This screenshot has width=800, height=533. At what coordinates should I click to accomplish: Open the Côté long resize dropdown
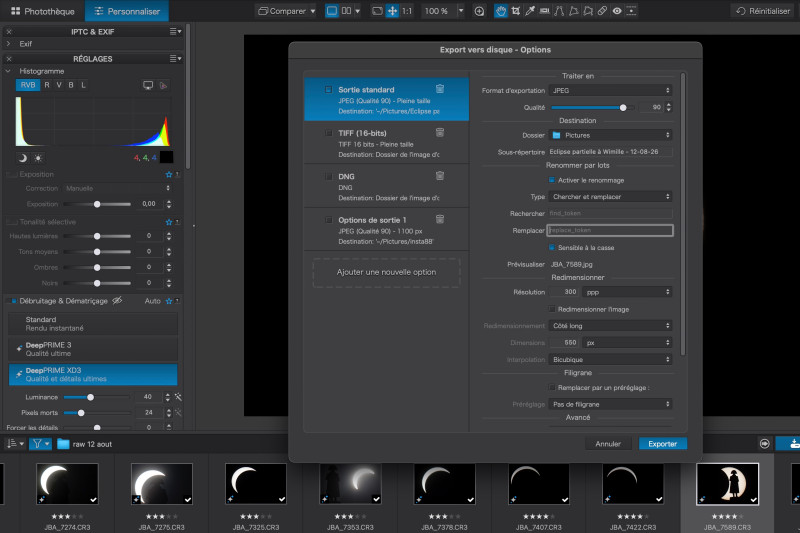click(x=611, y=325)
